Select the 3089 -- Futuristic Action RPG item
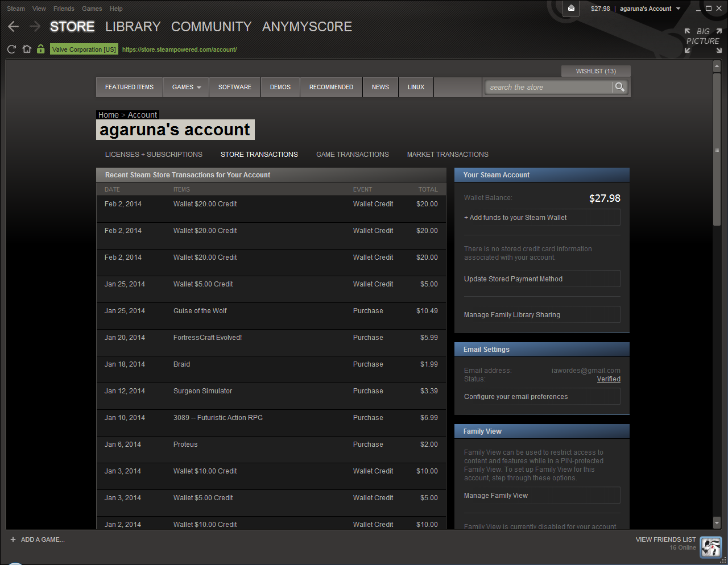Viewport: 728px width, 565px height. coord(218,417)
